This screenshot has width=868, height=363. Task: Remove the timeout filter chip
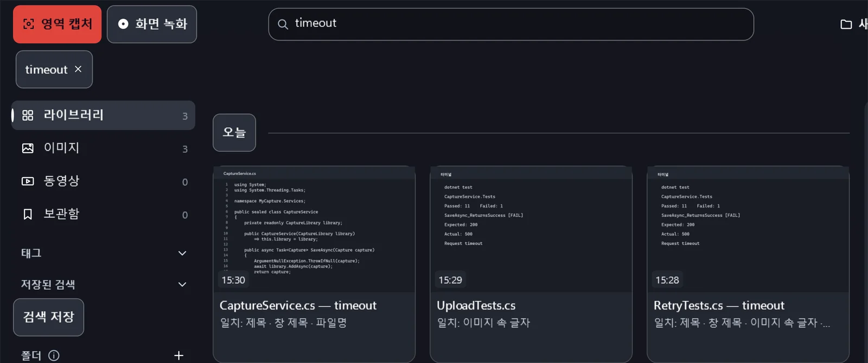pos(78,69)
